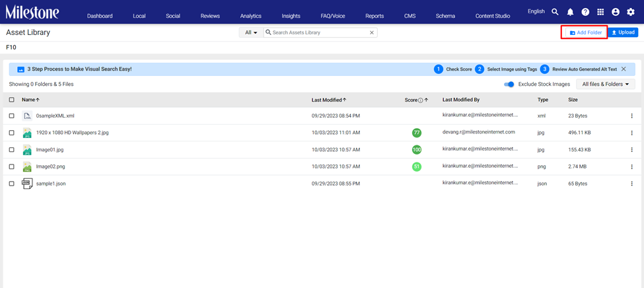Viewport: 644px width, 288px height.
Task: Open the Analytics menu
Action: [x=251, y=16]
